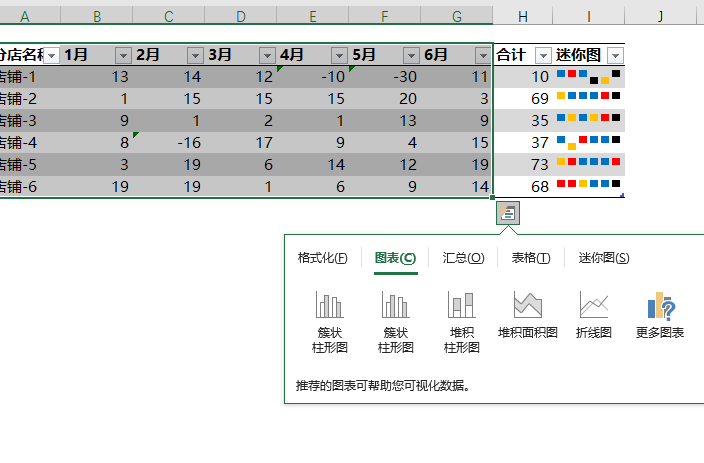Screen dimensions: 704x463
Task: Select column F header
Action: [385, 16]
